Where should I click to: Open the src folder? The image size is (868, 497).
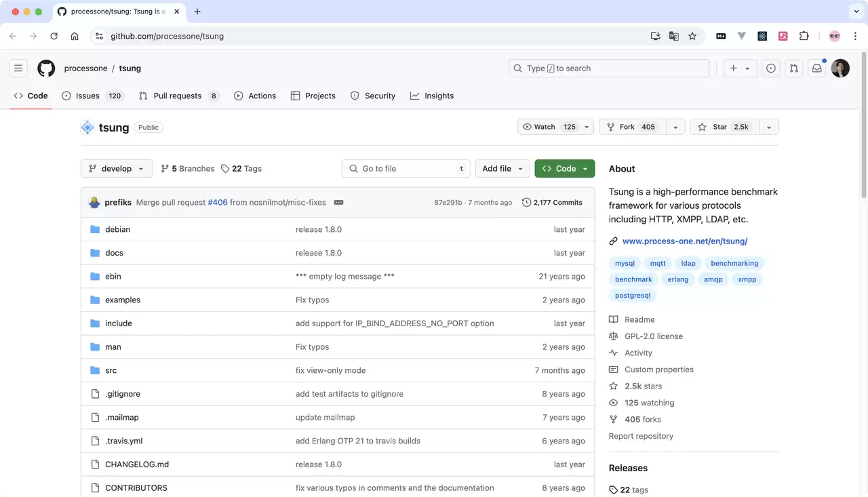pyautogui.click(x=111, y=370)
